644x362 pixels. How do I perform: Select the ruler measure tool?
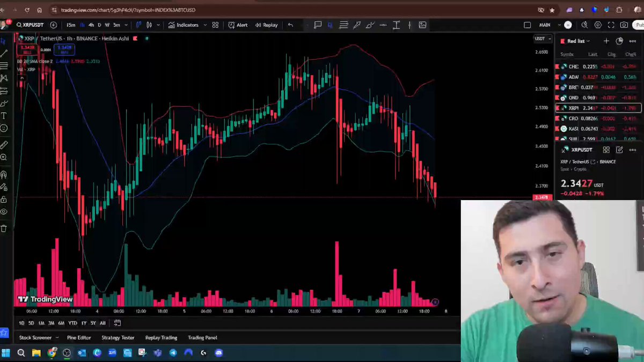point(4,145)
